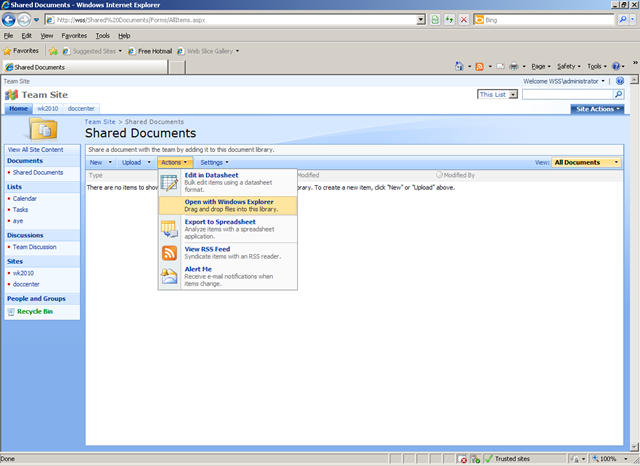Open the Tasks list link

click(x=20, y=210)
